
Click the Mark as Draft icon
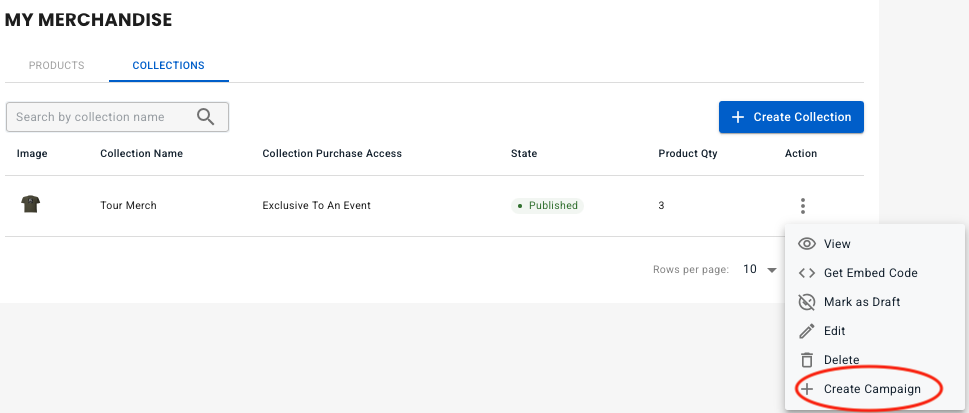[x=806, y=302]
